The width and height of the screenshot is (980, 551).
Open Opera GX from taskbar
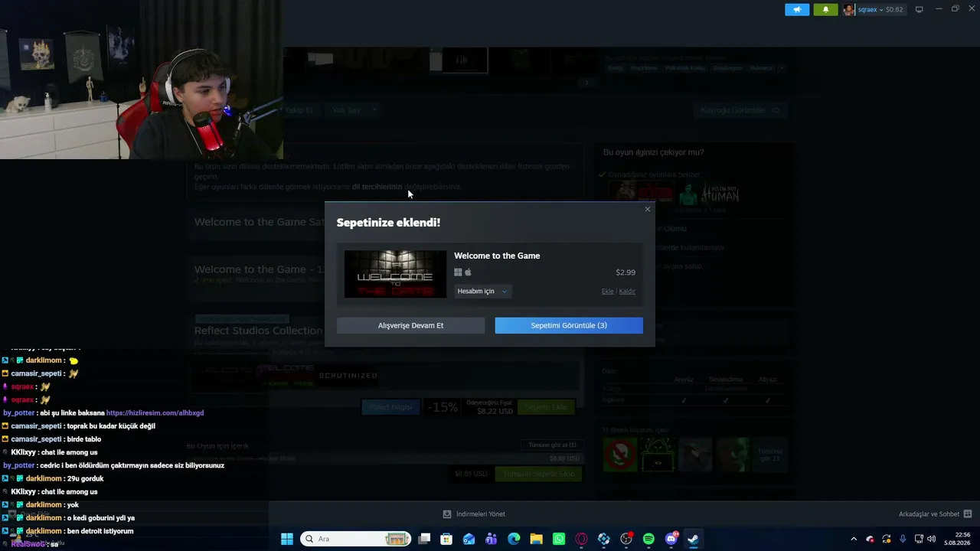pyautogui.click(x=581, y=539)
